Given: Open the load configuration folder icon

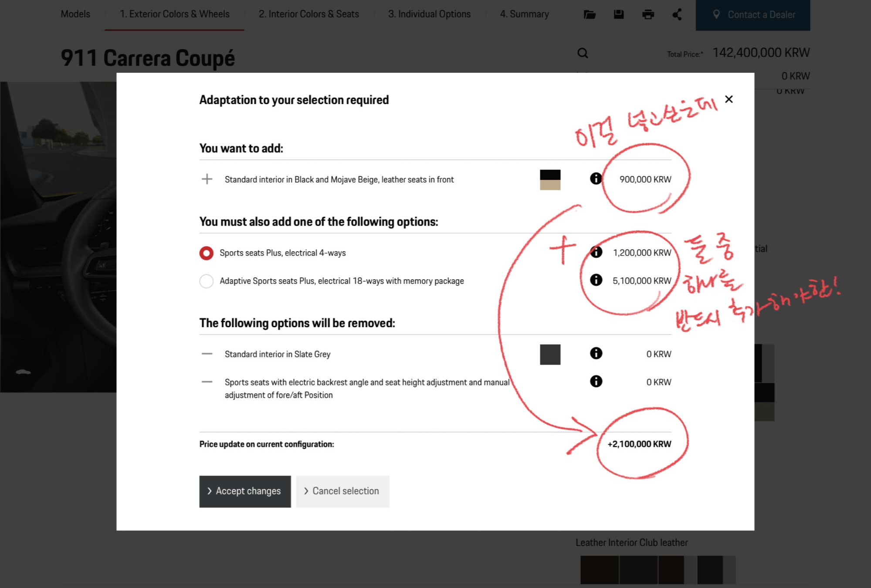Looking at the screenshot, I should click(x=590, y=14).
